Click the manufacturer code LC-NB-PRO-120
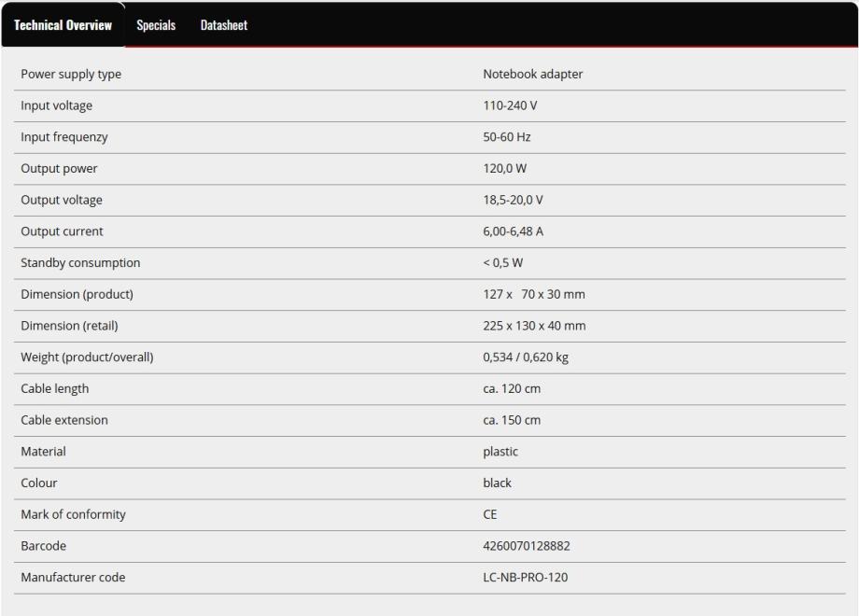The height and width of the screenshot is (616, 859). click(x=525, y=578)
